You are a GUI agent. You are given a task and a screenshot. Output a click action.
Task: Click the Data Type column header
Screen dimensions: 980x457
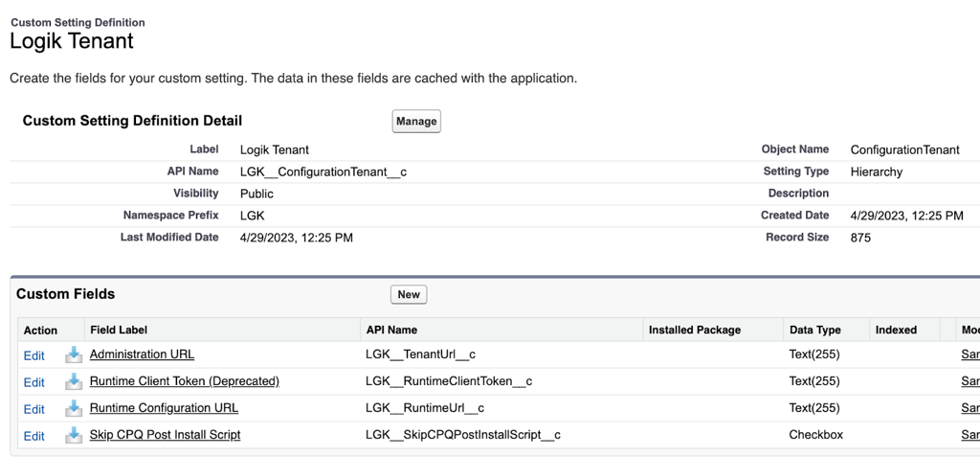click(x=815, y=330)
